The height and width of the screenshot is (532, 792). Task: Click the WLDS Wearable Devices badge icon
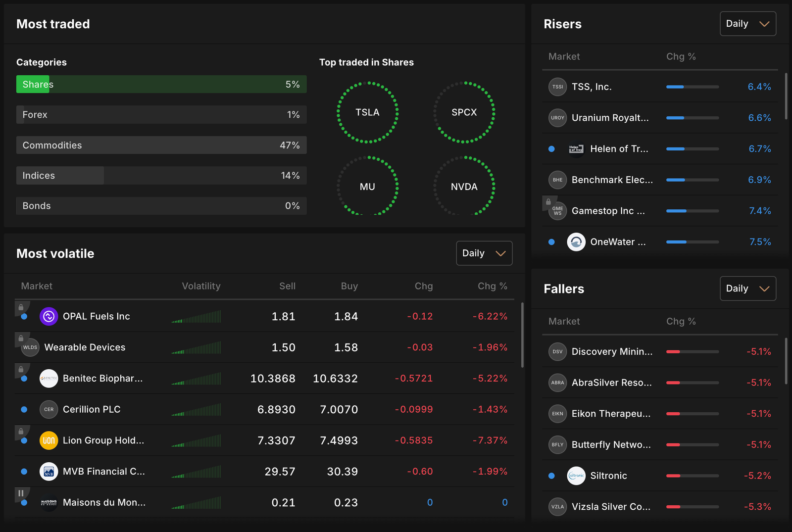coord(30,347)
